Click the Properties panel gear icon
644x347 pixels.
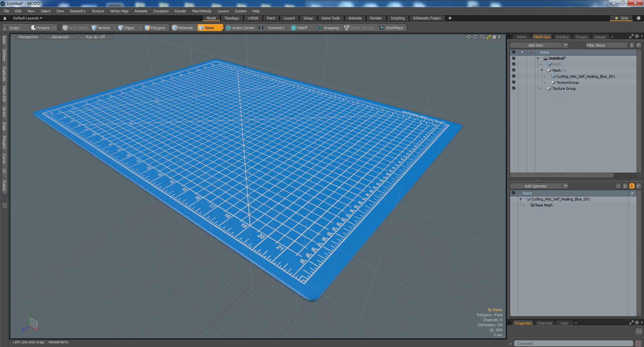pyautogui.click(x=637, y=323)
